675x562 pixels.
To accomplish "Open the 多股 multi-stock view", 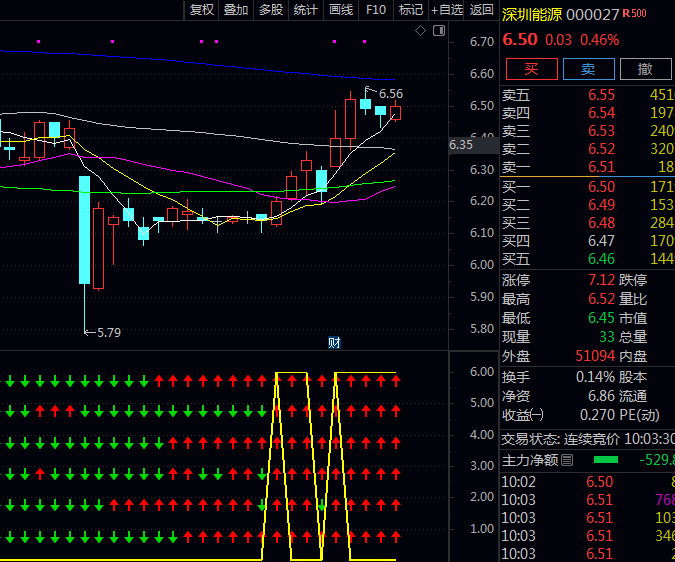I will tap(271, 10).
